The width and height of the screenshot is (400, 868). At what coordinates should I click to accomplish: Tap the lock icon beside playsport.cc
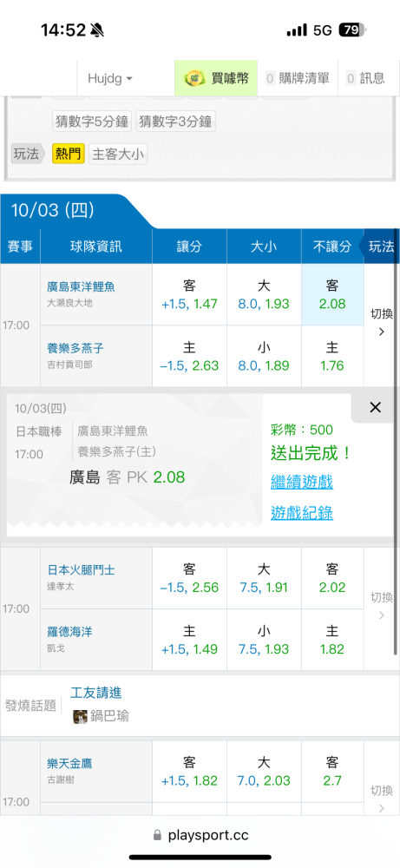pos(158,835)
